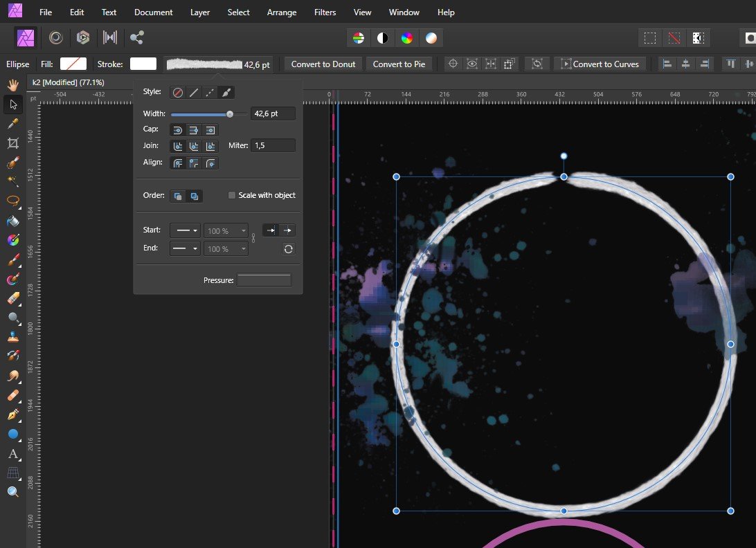Enable the Scale with object checkbox

[x=232, y=195]
